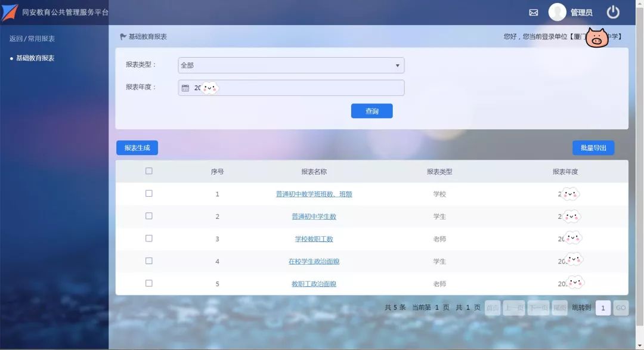Open the mail envelope icon
The height and width of the screenshot is (350, 644).
click(x=533, y=13)
